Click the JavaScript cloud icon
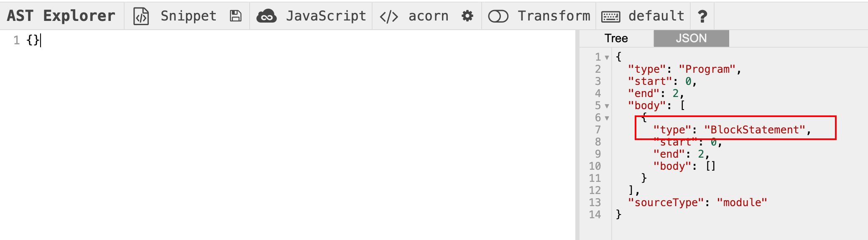This screenshot has height=240, width=868. (266, 16)
